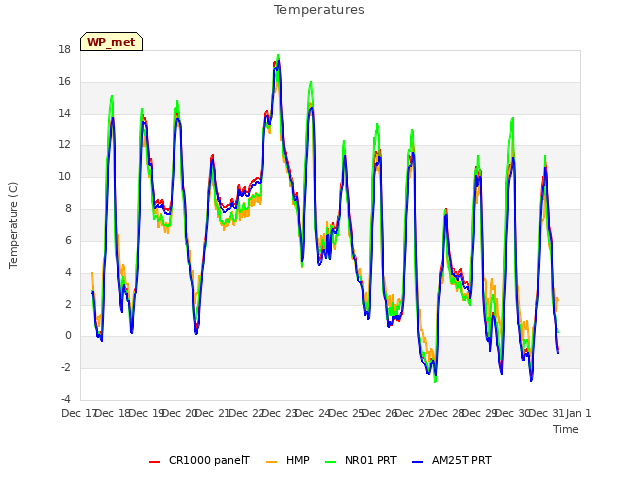This screenshot has width=640, height=480.
Task: Click the blue AM25T PRT legend swatch
Action: 418,462
